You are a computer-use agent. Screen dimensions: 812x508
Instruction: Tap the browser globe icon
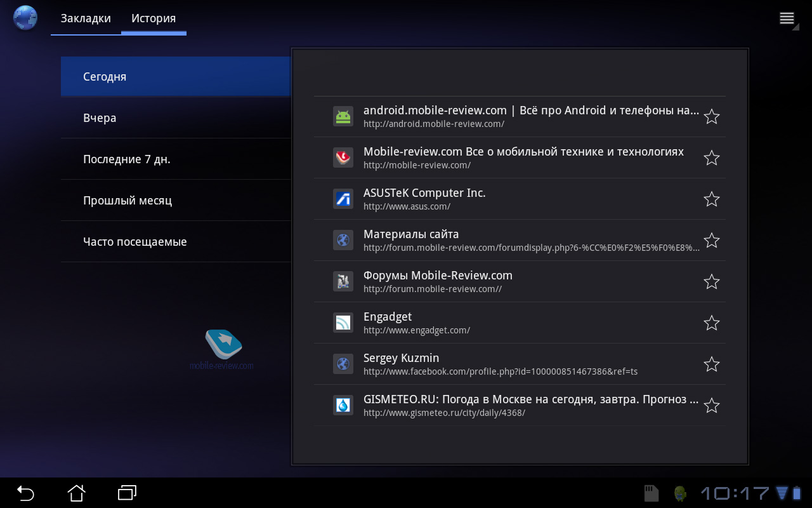(25, 18)
